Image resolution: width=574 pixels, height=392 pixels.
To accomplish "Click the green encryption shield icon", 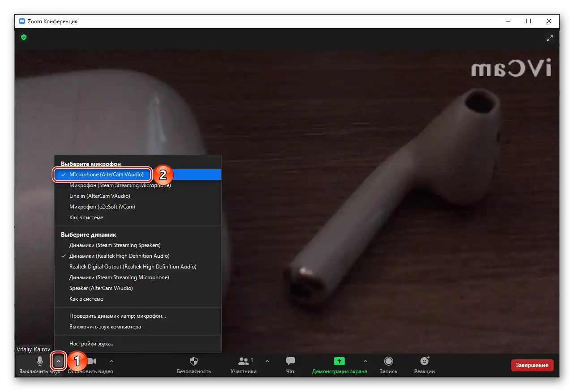I will coord(24,38).
